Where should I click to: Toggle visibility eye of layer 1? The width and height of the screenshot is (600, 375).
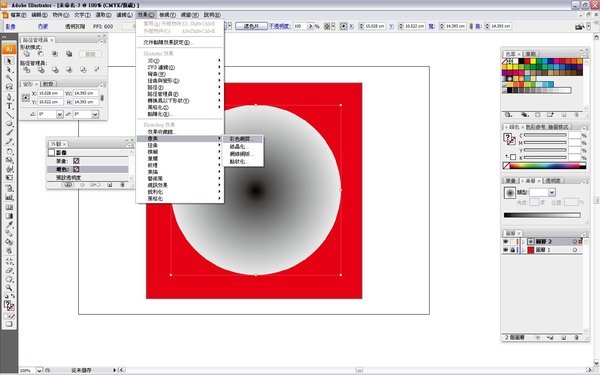pyautogui.click(x=505, y=250)
